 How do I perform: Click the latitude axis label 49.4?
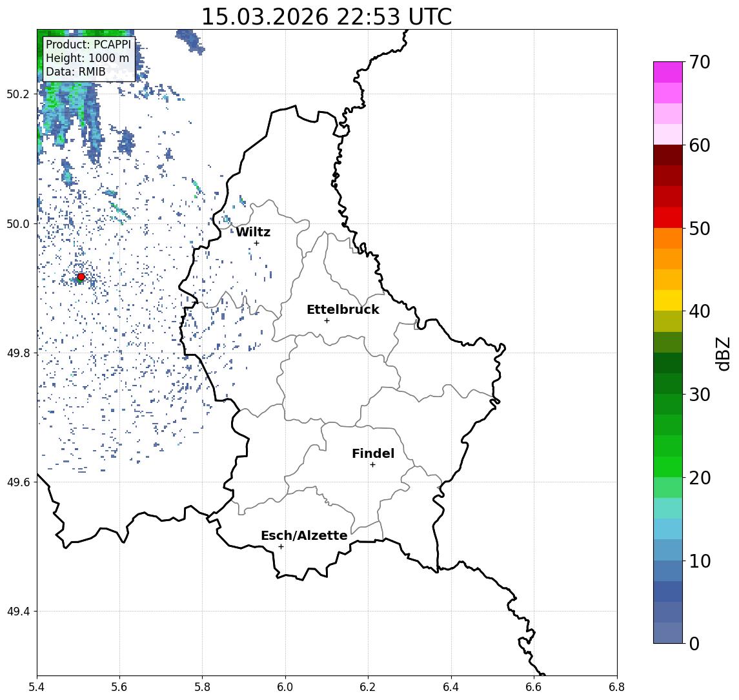pos(18,612)
